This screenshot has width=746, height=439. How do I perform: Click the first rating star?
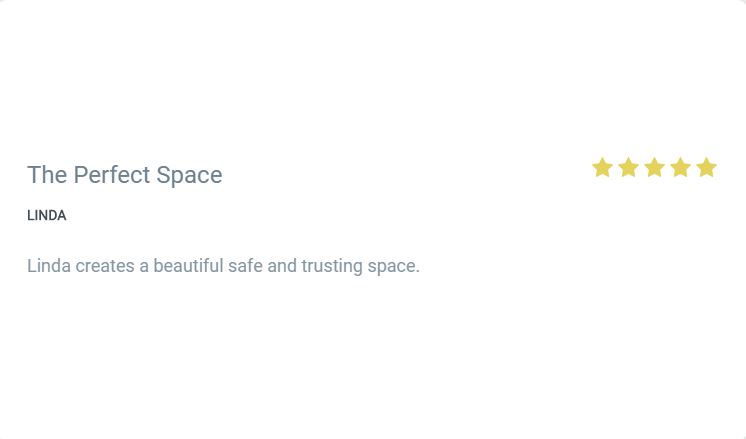(602, 168)
